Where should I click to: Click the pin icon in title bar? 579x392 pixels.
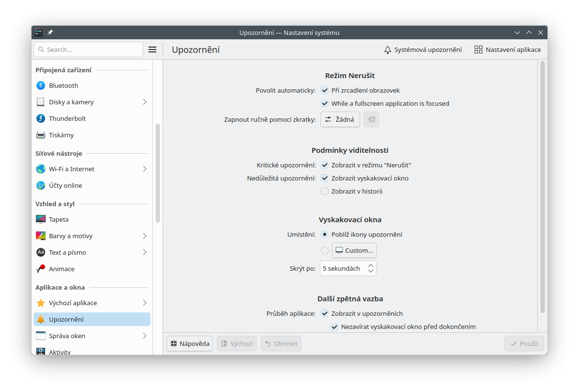click(50, 33)
